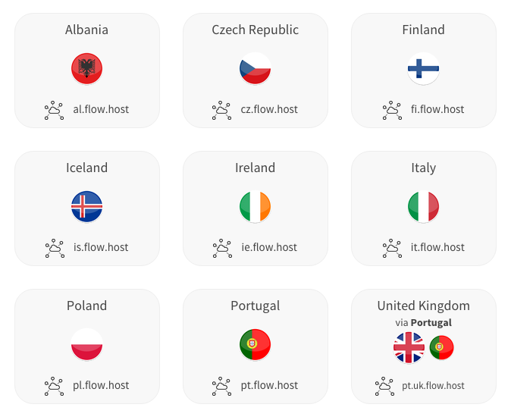
Task: Open the cz.flow.host hostname link
Action: click(x=269, y=109)
